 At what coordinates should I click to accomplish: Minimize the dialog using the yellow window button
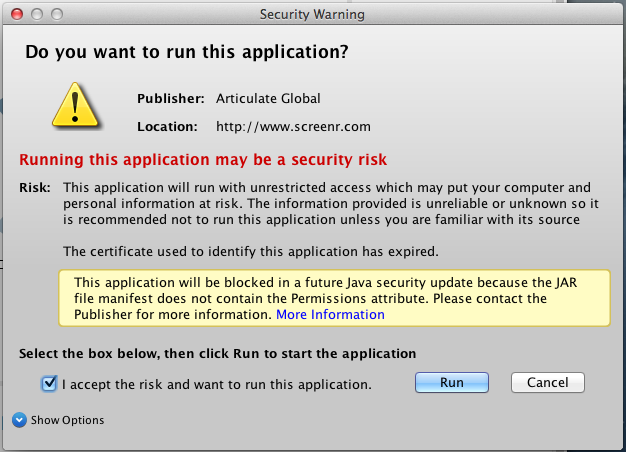tap(36, 15)
